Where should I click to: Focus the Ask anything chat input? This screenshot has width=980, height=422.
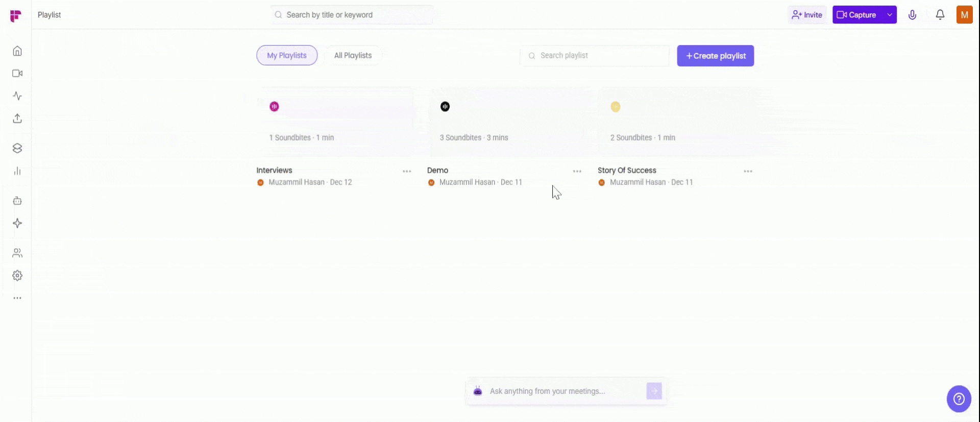pos(564,391)
